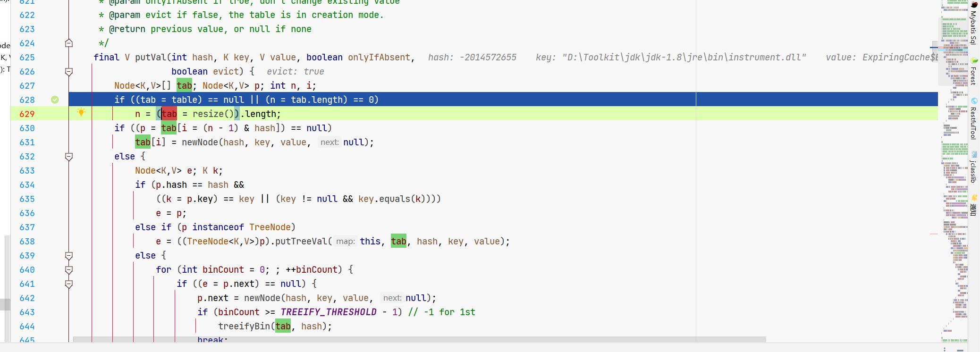This screenshot has height=352, width=980.
Task: Click the treeifyBin call on line 644
Action: point(244,326)
